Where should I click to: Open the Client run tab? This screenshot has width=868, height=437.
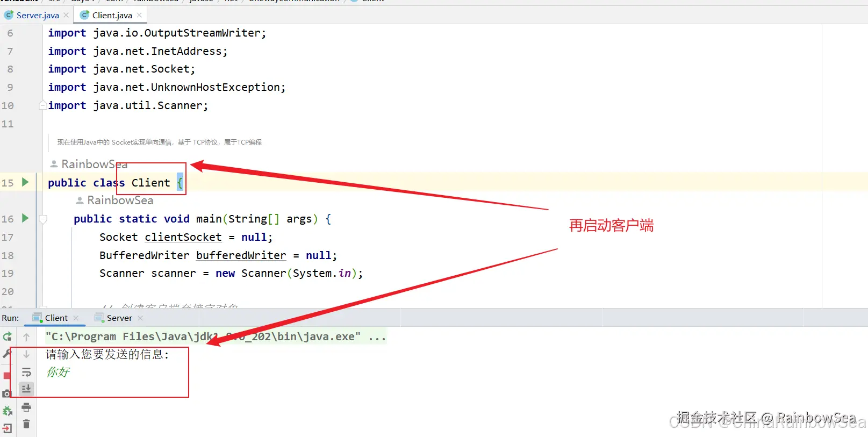click(x=56, y=318)
